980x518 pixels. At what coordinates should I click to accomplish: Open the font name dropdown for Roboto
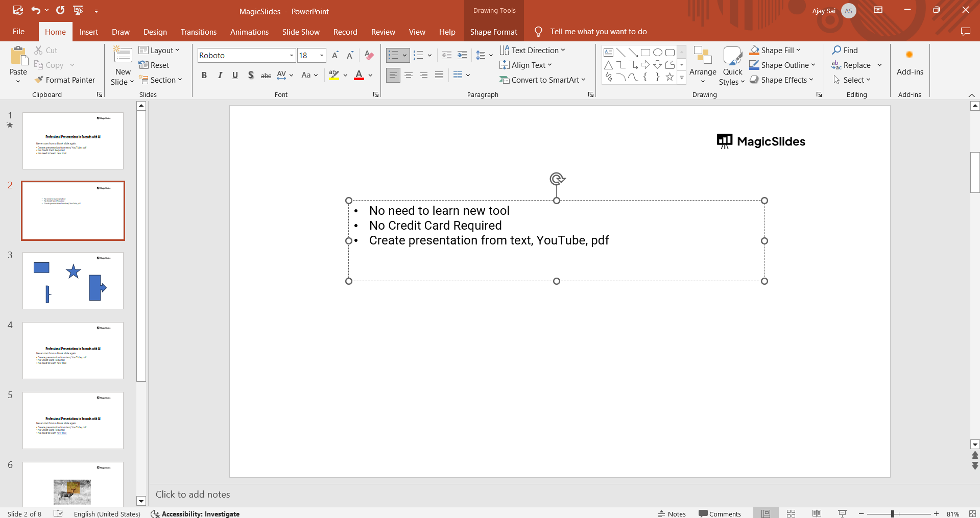pyautogui.click(x=292, y=56)
